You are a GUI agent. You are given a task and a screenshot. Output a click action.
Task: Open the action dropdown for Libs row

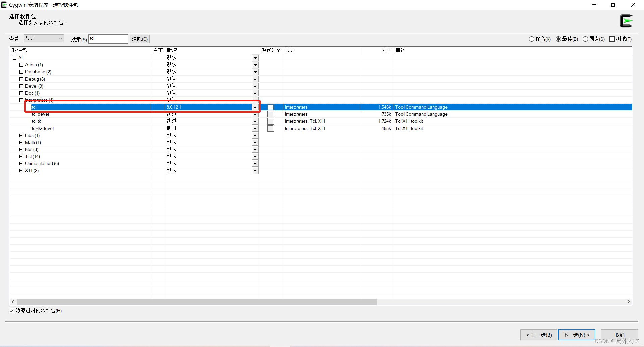(255, 136)
